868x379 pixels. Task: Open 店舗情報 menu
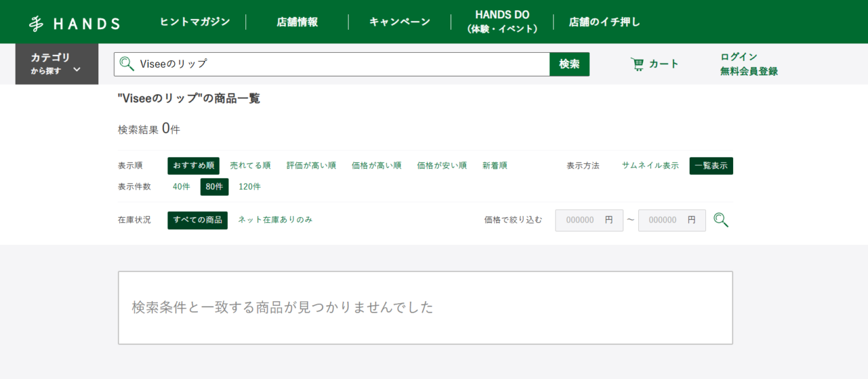[x=297, y=22]
